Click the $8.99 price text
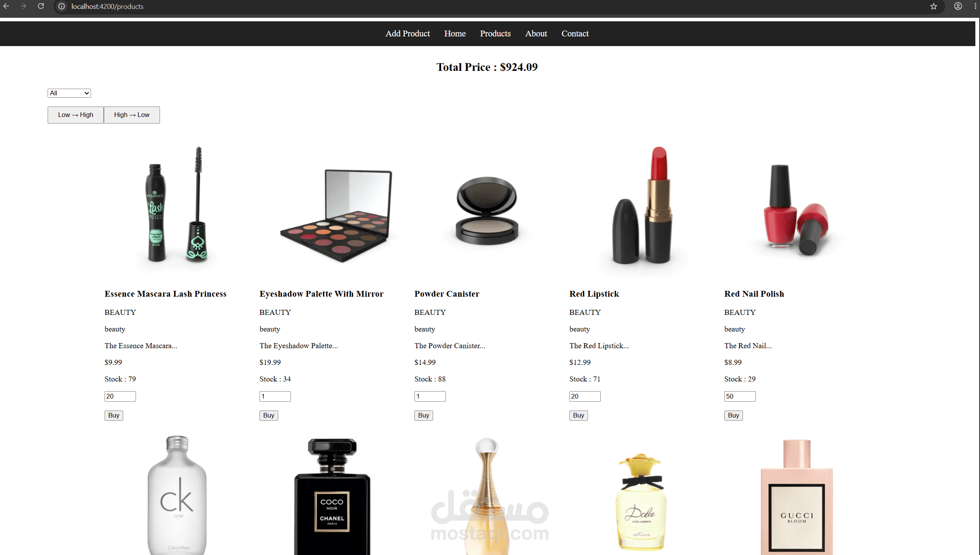 733,363
